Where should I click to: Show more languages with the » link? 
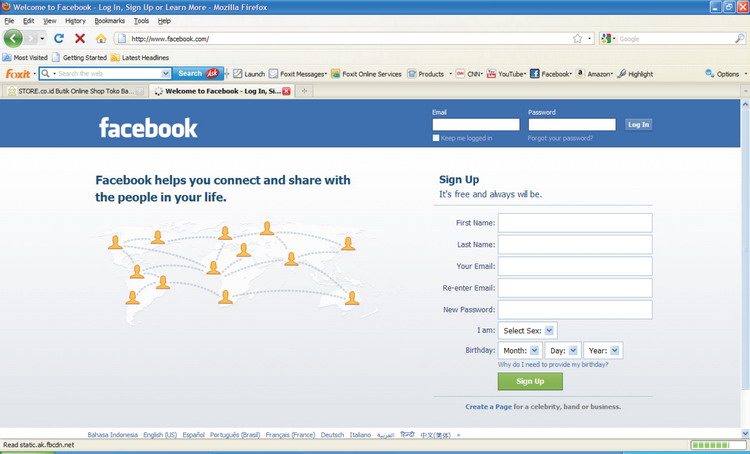458,435
